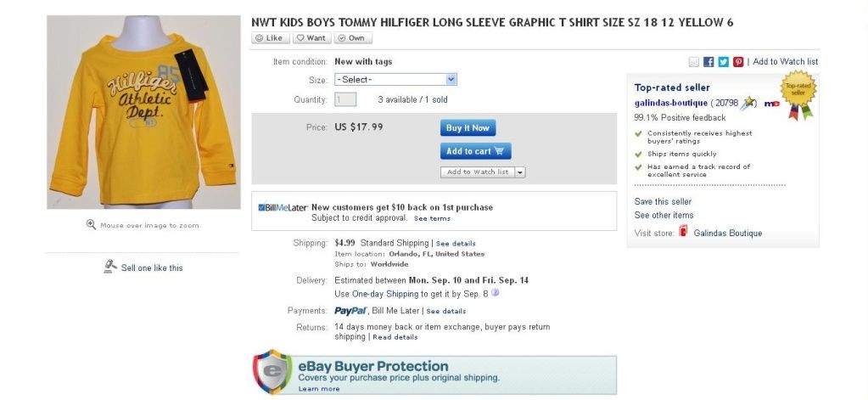868x400 pixels.
Task: Open the Size select dropdown
Action: pyautogui.click(x=395, y=79)
